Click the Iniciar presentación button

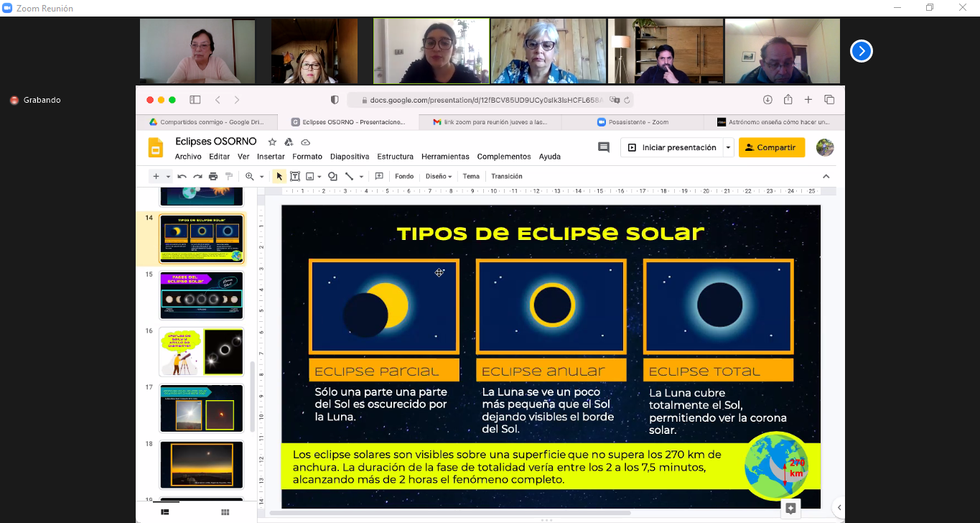[x=671, y=147]
